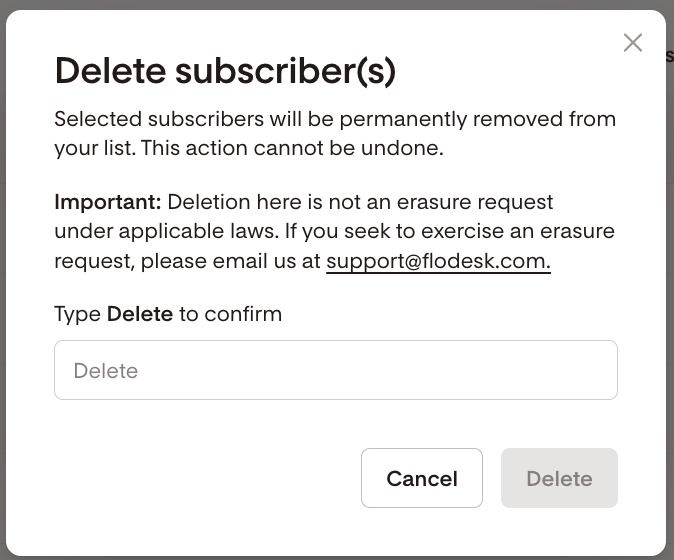Screen dimensions: 674x560
Task: Click the "Type Delete to confirm" label
Action: point(168,314)
